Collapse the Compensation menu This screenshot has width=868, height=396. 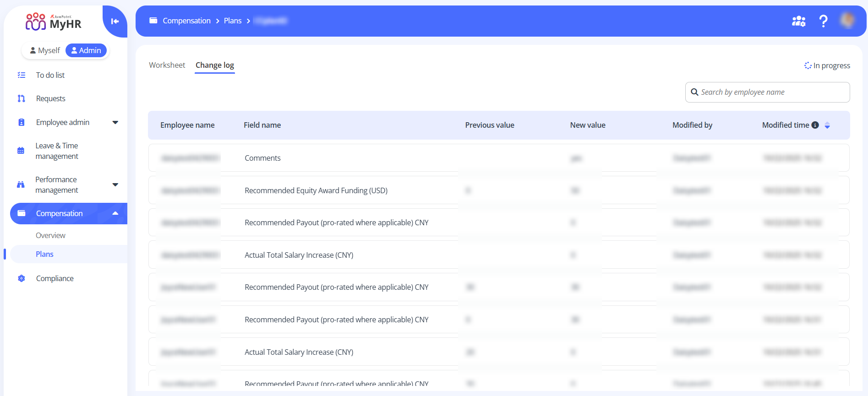tap(115, 213)
